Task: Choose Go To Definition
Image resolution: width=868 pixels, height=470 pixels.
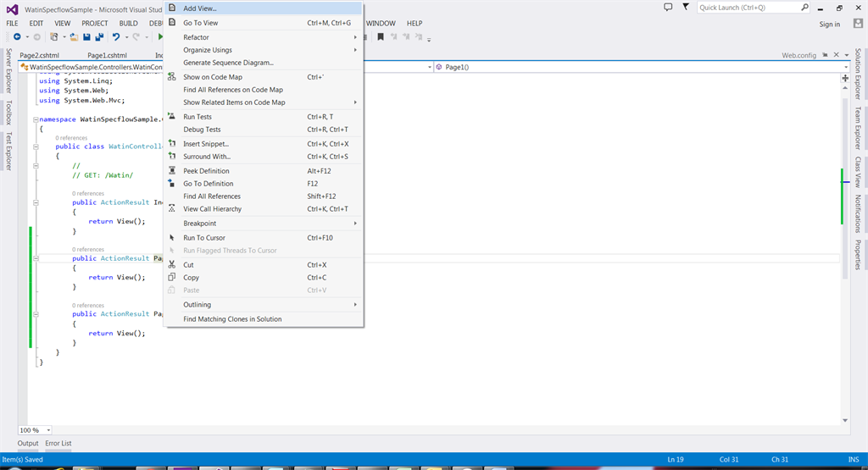Action: click(x=264, y=184)
